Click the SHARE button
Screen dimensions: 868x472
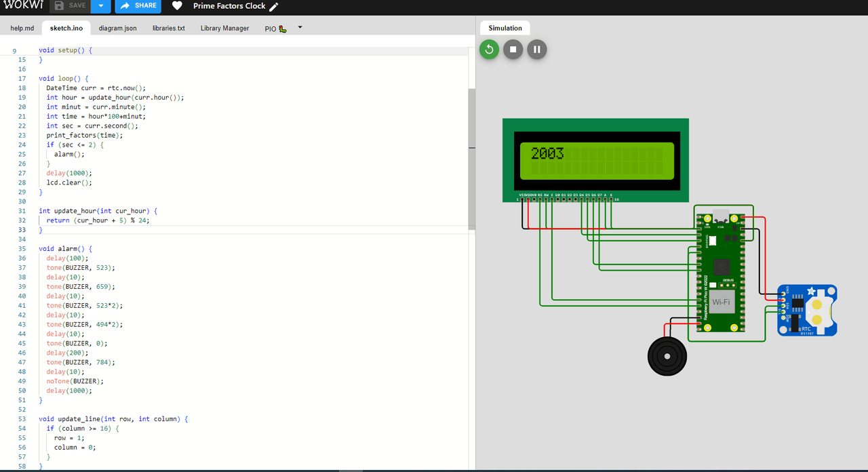pyautogui.click(x=138, y=6)
